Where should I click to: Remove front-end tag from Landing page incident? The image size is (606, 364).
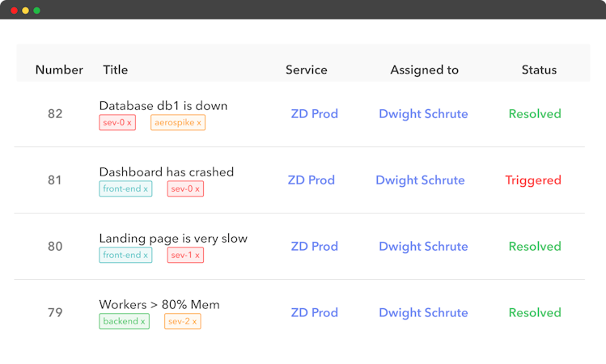tap(146, 256)
